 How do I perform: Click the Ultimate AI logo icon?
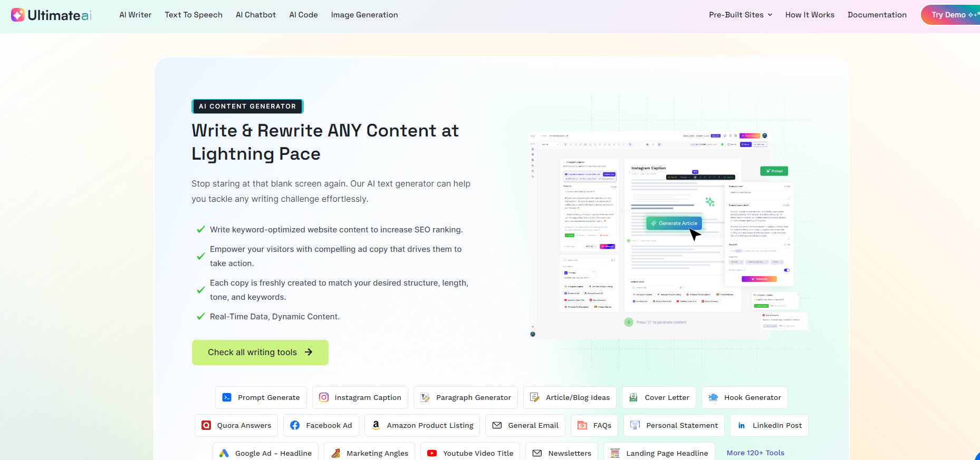point(18,15)
